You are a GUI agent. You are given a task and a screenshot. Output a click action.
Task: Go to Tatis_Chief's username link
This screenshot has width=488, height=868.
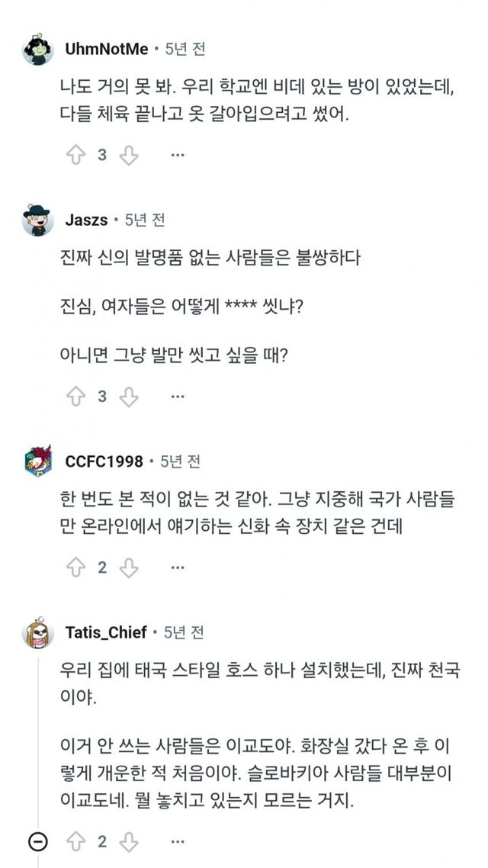[106, 633]
